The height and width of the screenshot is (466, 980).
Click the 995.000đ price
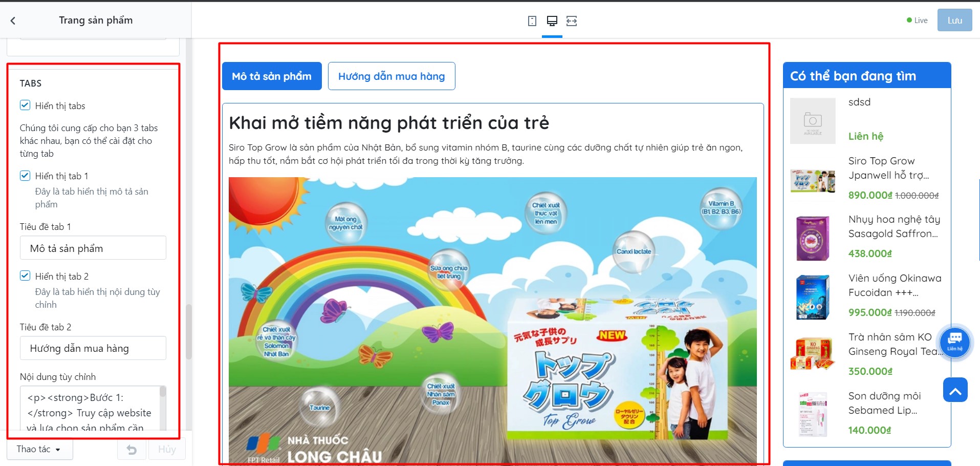[870, 312]
